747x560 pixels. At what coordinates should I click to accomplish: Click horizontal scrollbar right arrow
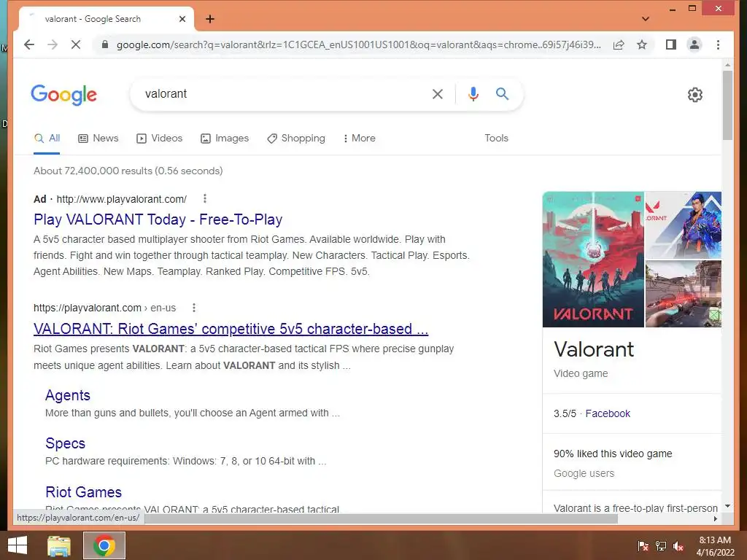[x=716, y=518]
